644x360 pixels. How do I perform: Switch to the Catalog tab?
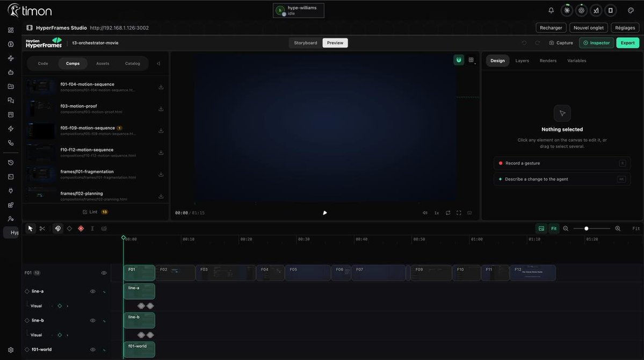point(132,64)
